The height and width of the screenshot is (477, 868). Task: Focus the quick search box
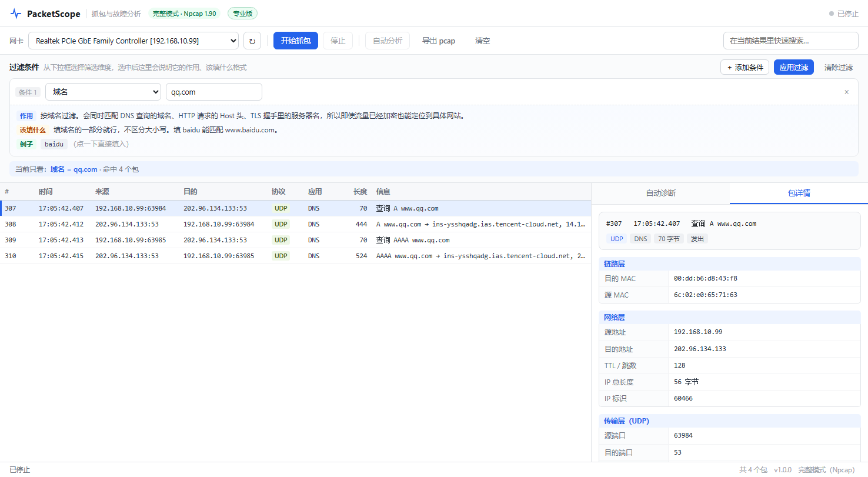790,41
